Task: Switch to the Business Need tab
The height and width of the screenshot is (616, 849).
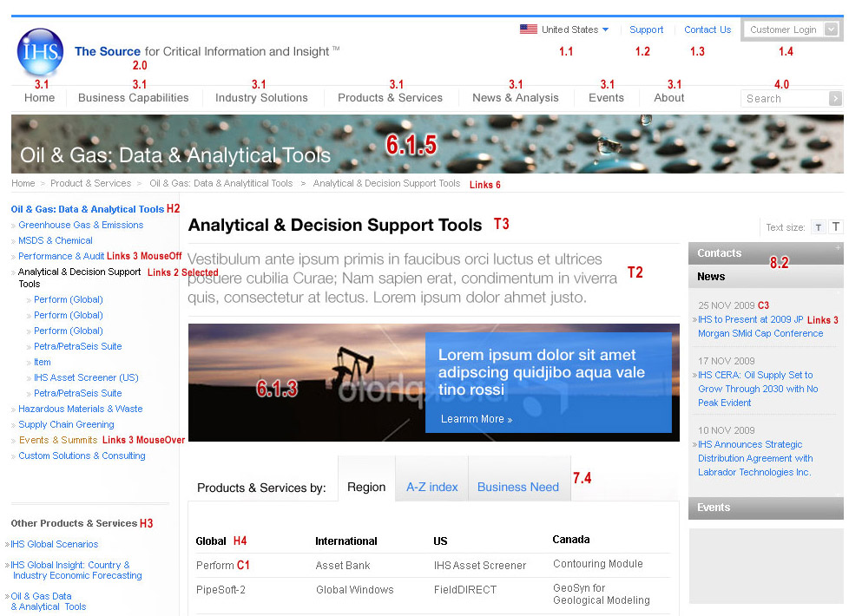Action: click(x=518, y=487)
